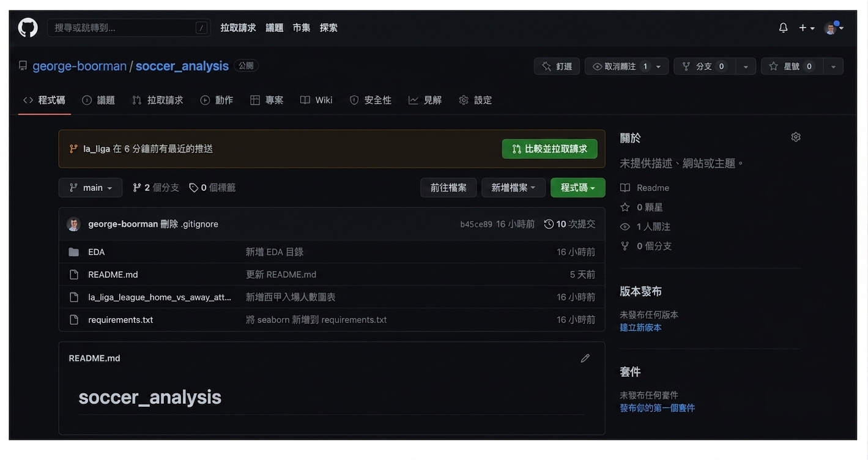Open 議題 in the top navigation

(274, 28)
